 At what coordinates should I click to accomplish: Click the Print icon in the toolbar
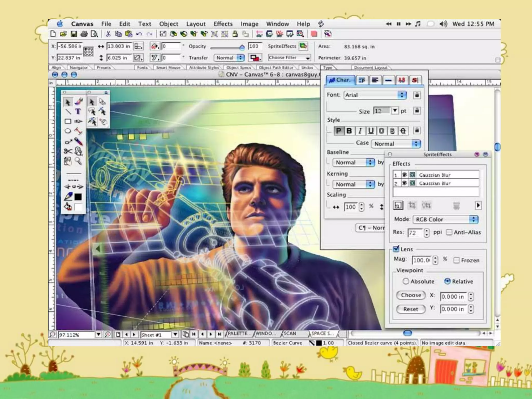point(84,34)
